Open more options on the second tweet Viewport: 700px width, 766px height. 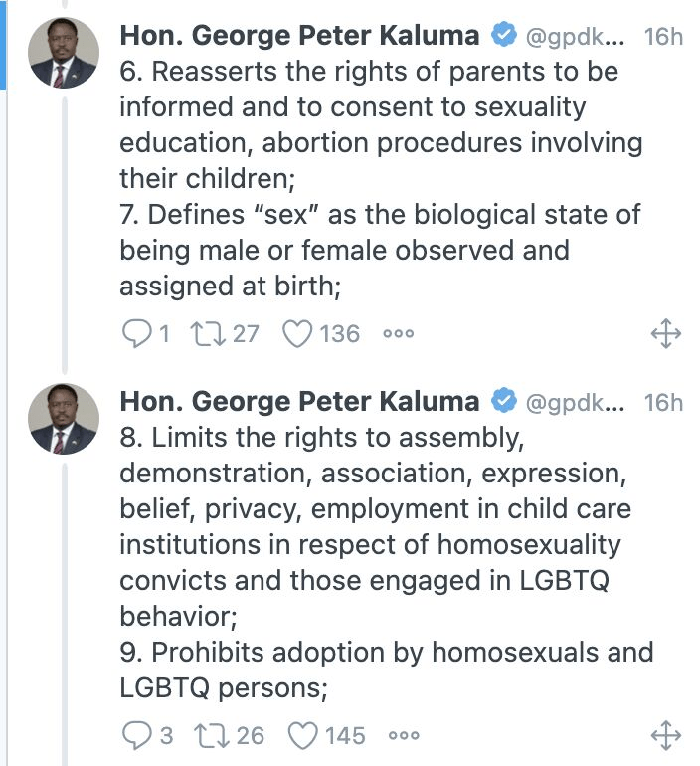pos(404,736)
